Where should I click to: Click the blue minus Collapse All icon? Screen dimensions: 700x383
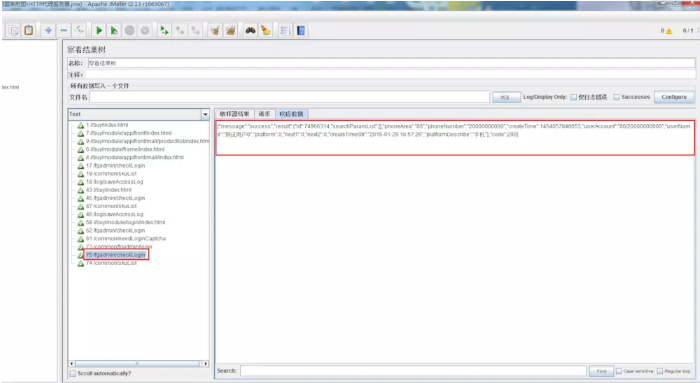point(64,30)
